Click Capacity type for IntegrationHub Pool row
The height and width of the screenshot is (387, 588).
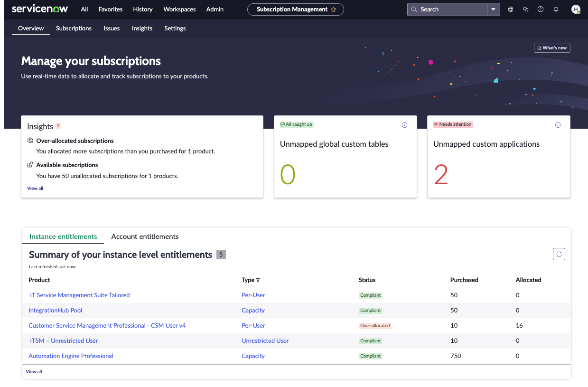(x=253, y=311)
